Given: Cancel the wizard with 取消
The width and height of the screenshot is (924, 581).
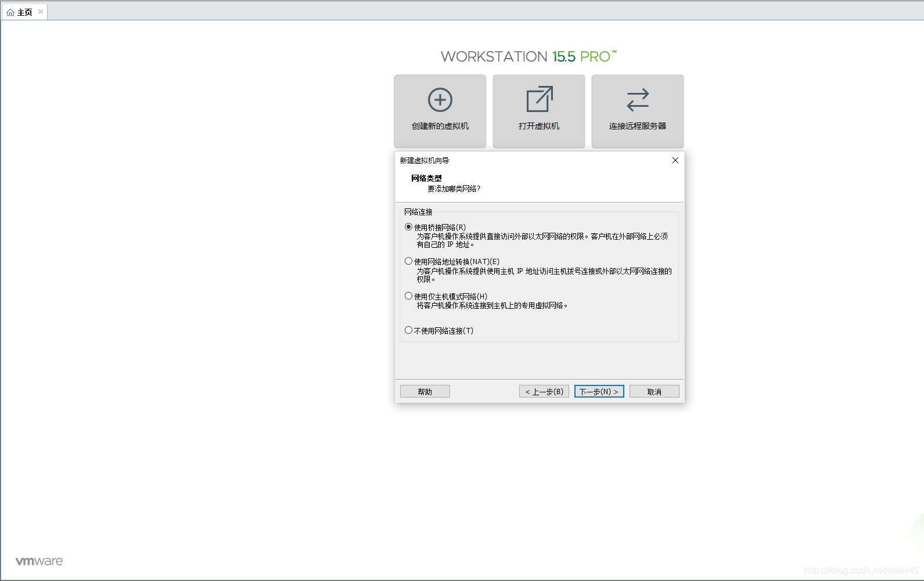Looking at the screenshot, I should pos(655,392).
